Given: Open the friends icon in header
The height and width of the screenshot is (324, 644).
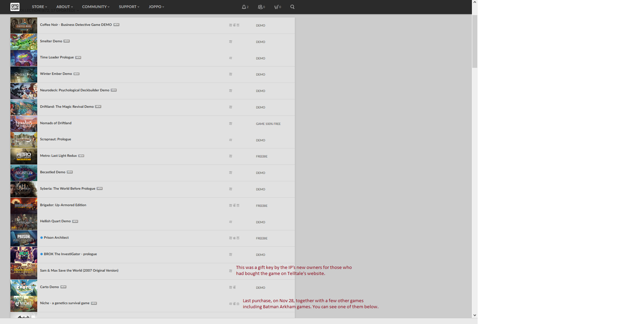Looking at the screenshot, I should click(260, 7).
